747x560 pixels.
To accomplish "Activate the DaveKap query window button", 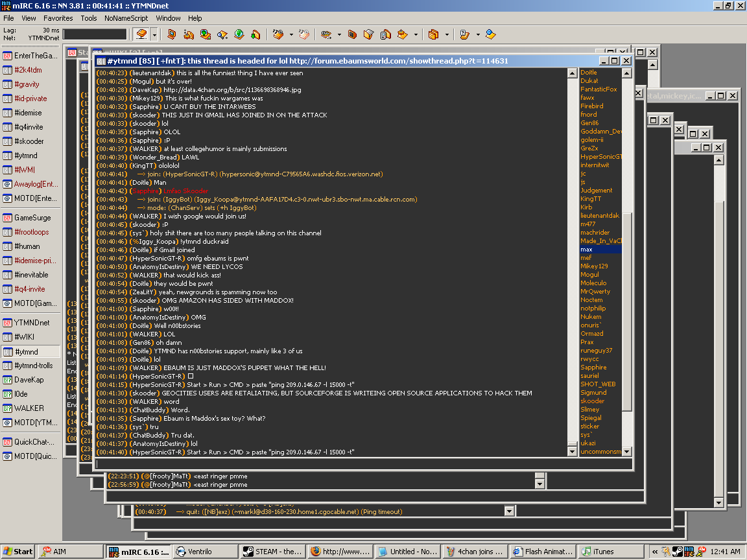I will coord(31,380).
